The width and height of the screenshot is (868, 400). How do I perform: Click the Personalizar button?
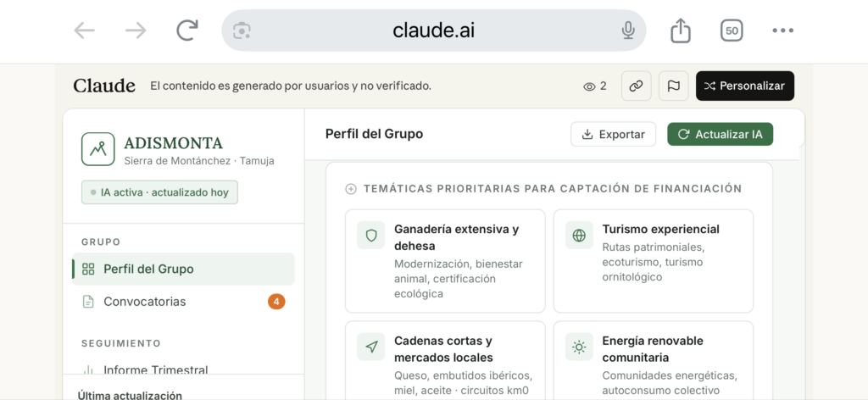tap(744, 86)
